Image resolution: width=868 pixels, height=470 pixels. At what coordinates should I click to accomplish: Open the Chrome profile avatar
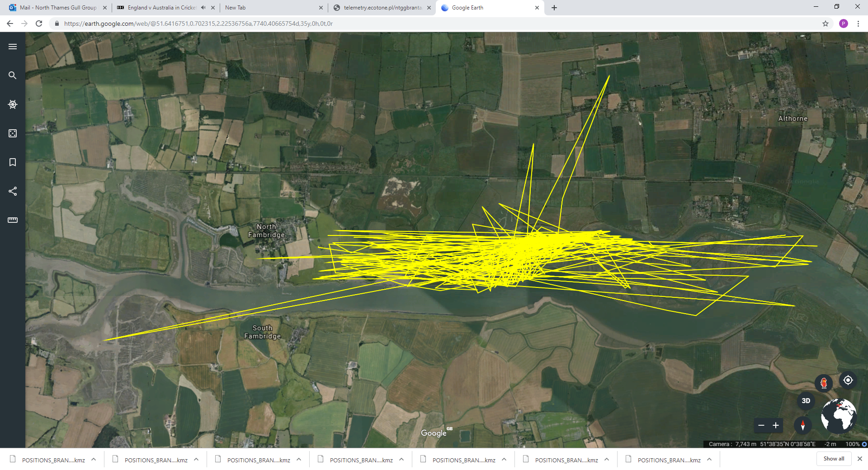(844, 23)
